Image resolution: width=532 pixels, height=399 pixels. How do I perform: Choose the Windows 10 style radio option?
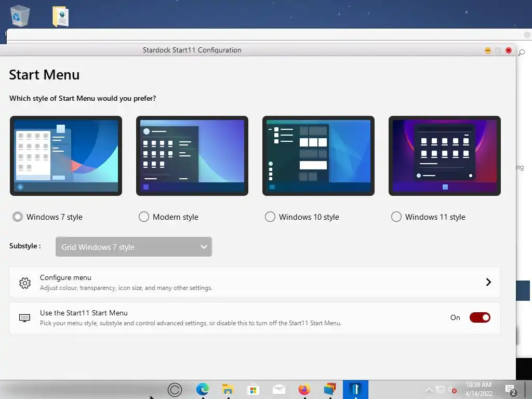[270, 217]
